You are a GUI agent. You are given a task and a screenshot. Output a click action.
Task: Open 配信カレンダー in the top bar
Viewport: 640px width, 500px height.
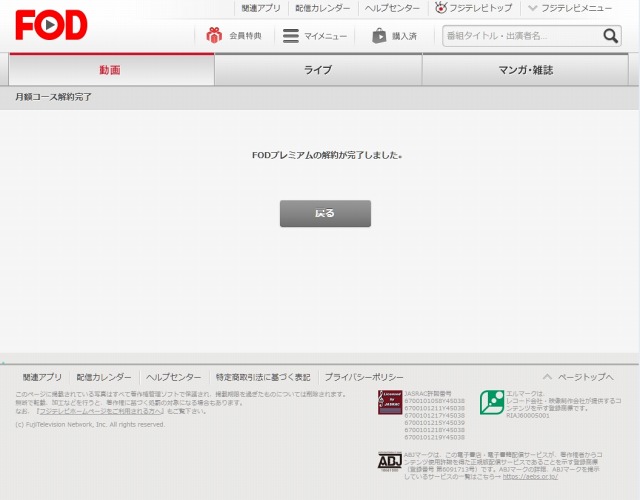tap(323, 8)
